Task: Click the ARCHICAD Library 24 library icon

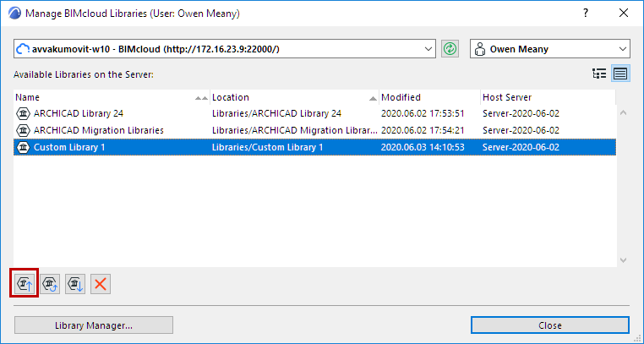Action: click(23, 113)
